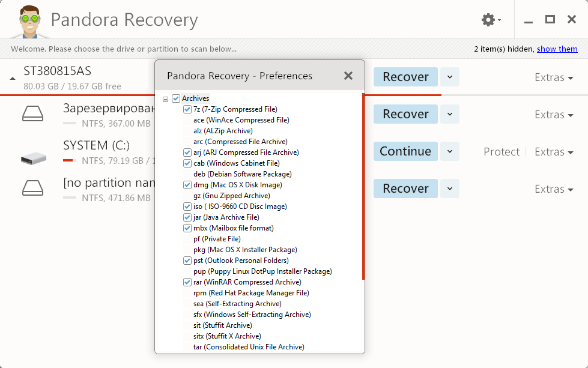
Task: Open Recover dropdown arrow for Зарезервировано partition
Action: [x=450, y=114]
